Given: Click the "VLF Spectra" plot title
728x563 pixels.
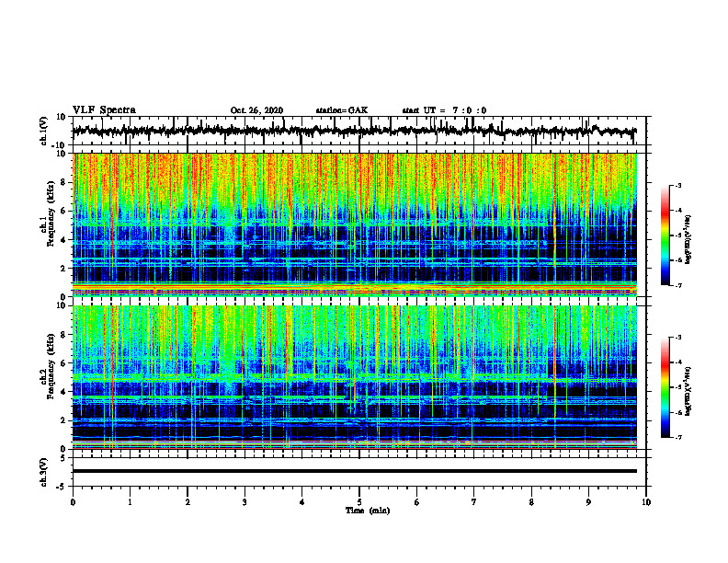Looking at the screenshot, I should point(104,110).
